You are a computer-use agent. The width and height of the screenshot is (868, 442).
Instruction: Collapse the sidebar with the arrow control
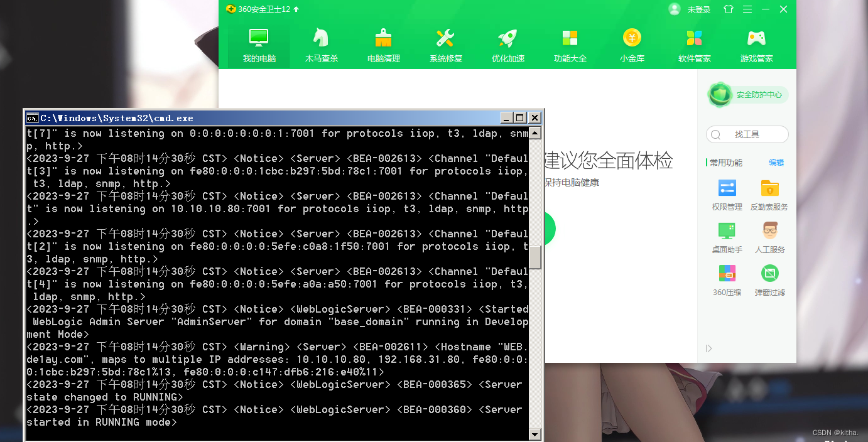tap(708, 348)
